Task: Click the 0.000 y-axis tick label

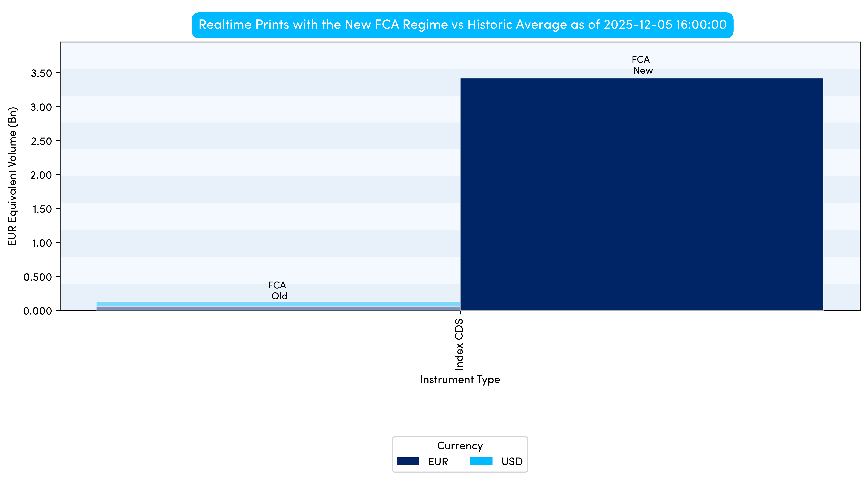Action: (38, 311)
